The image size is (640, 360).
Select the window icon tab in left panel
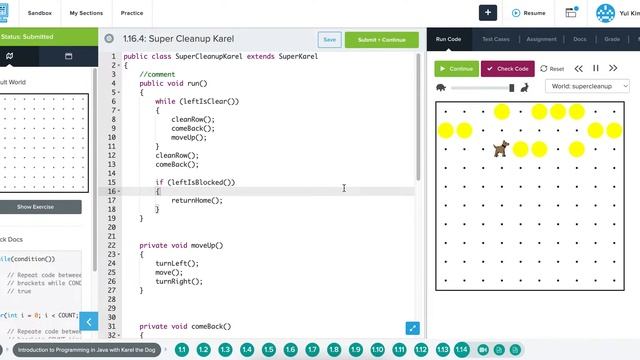[69, 56]
